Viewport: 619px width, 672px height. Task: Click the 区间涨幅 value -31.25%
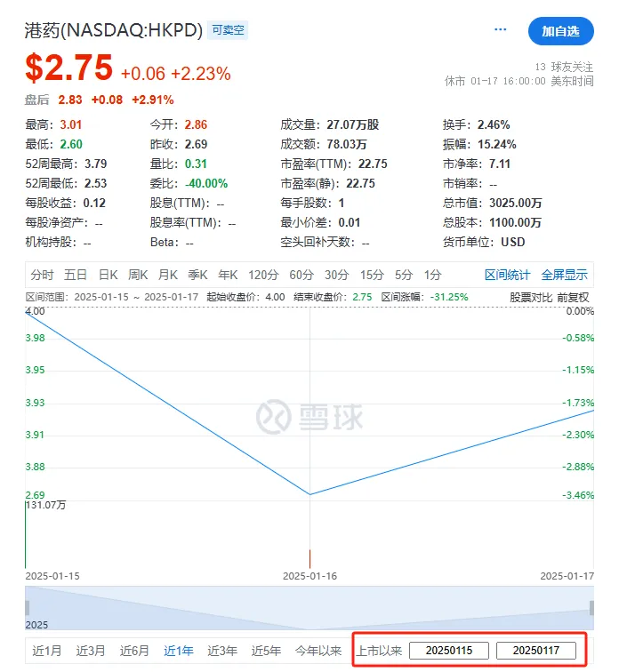tap(449, 297)
